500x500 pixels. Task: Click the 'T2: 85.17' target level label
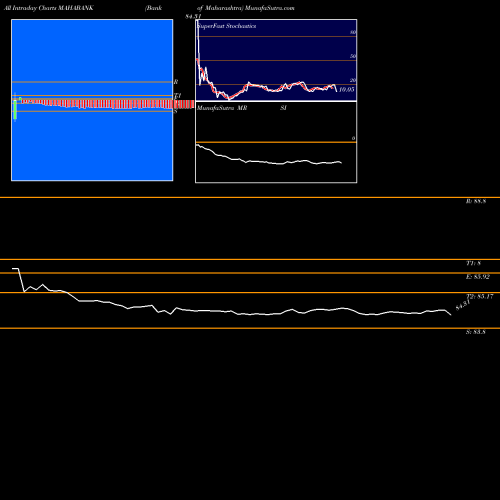tap(479, 296)
